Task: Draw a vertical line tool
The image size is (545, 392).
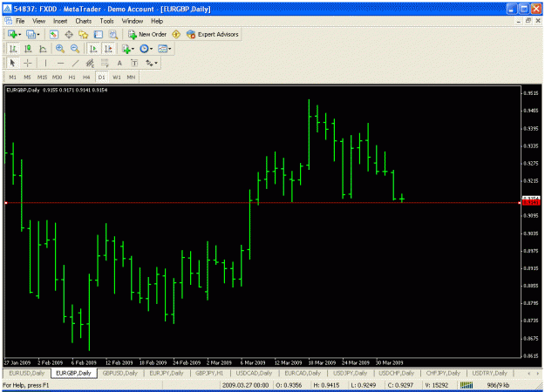Action: tap(45, 63)
